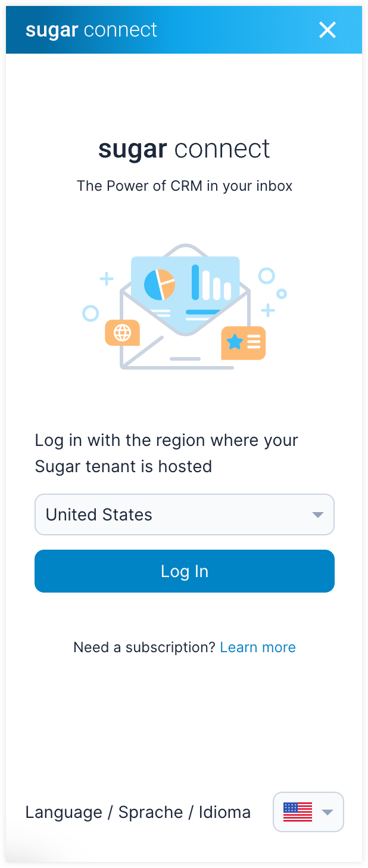Click the orange star contact card
This screenshot has width=368, height=868.
coord(243,343)
